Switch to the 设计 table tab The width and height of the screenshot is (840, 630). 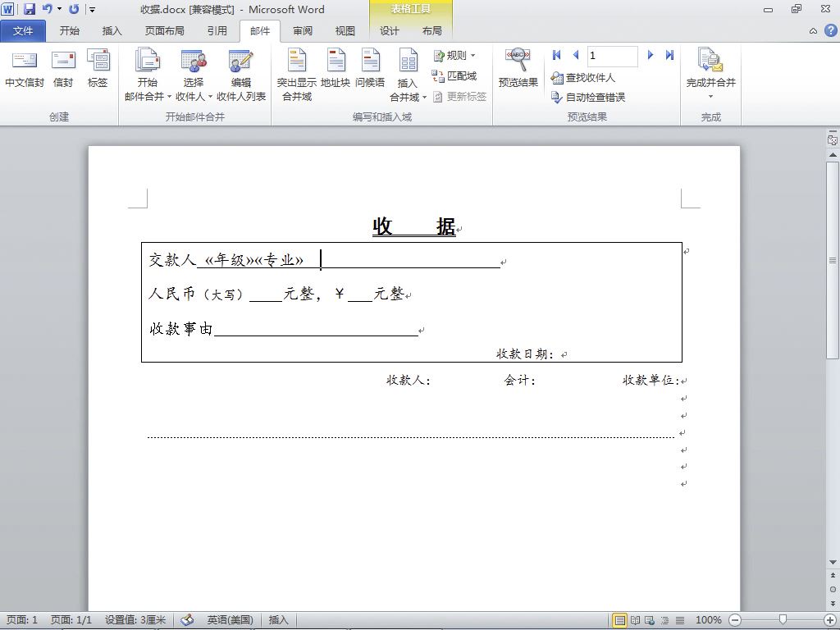tap(390, 31)
